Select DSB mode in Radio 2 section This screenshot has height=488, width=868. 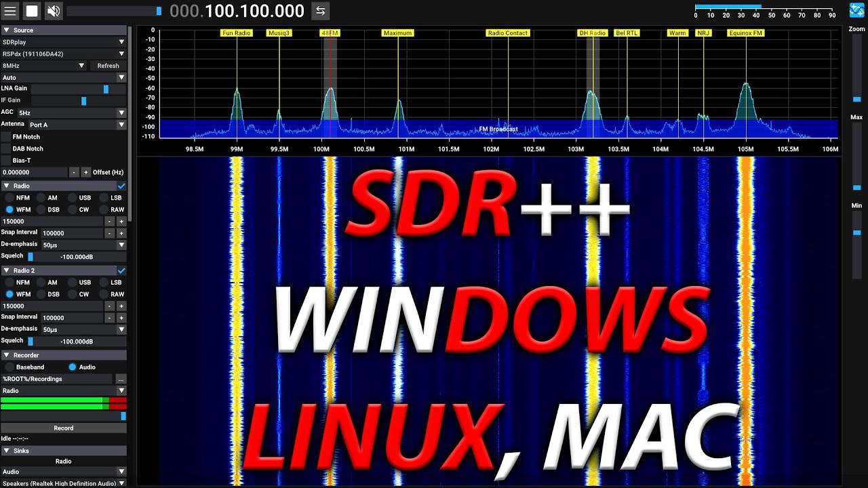click(x=41, y=294)
